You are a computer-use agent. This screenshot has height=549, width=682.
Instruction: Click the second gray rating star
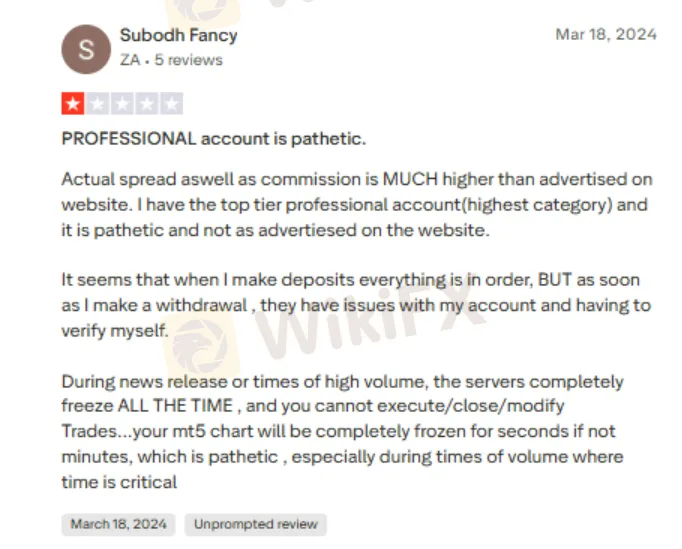point(98,104)
